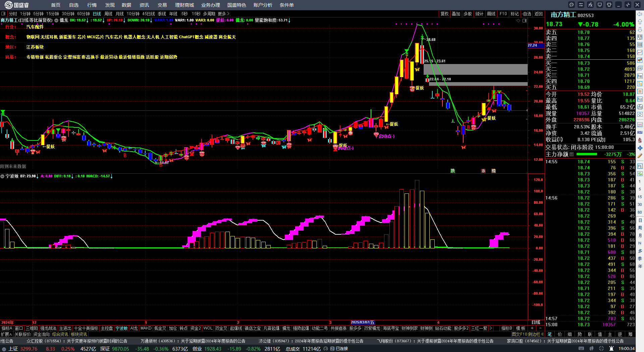Select the MAKD indicator tab

(x=146, y=328)
